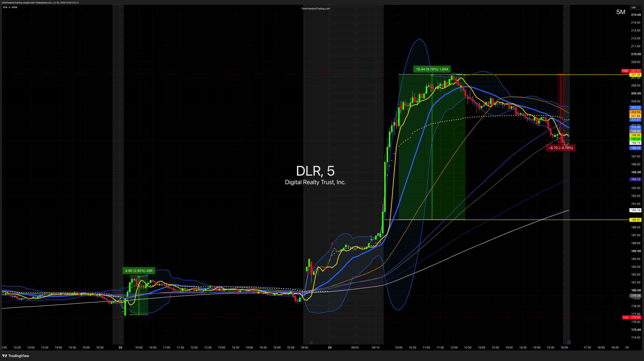Click the 215.00 price scale label
This screenshot has width=644, height=361.
tap(636, 15)
